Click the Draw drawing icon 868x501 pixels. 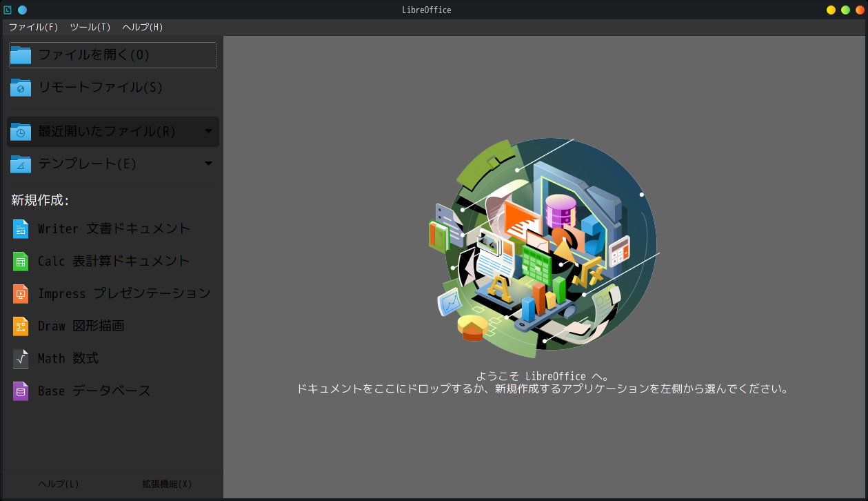click(21, 326)
